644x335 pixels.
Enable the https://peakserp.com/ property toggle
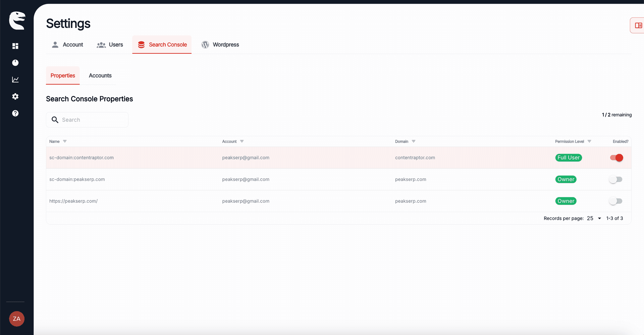(x=615, y=201)
